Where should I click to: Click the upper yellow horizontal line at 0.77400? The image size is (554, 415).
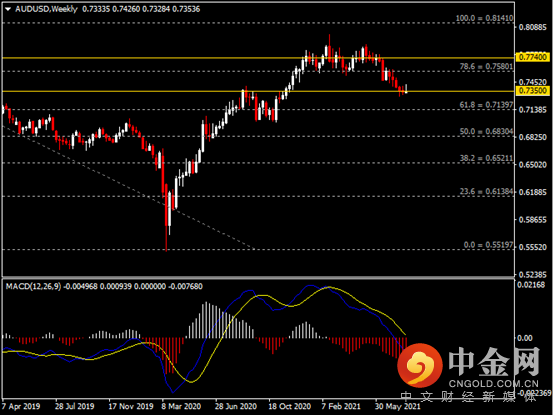click(x=258, y=58)
